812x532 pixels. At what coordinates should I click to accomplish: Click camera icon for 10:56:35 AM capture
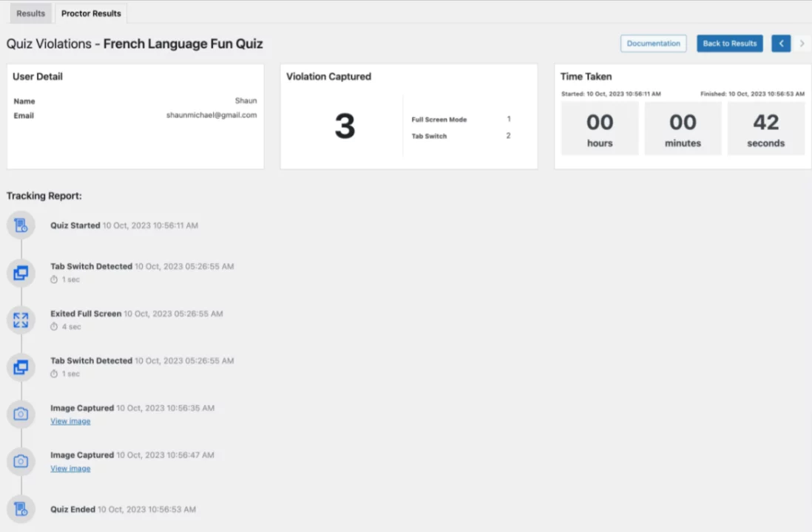[x=21, y=415]
